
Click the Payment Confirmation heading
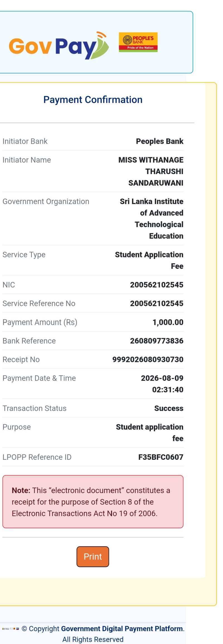click(x=93, y=100)
